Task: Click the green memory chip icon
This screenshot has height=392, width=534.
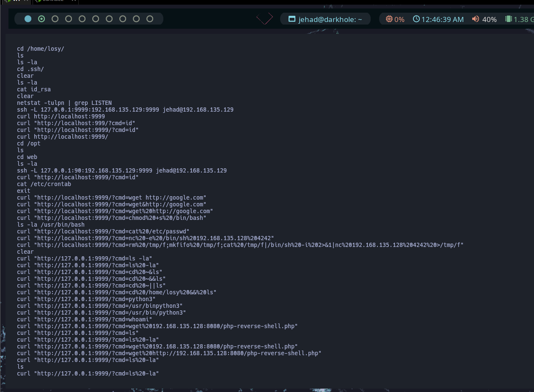Action: pyautogui.click(x=508, y=19)
